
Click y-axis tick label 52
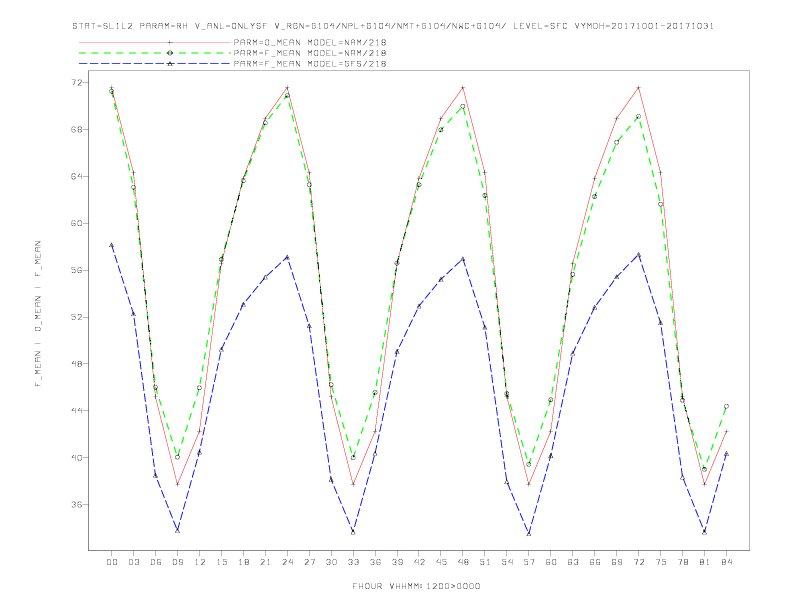79,317
